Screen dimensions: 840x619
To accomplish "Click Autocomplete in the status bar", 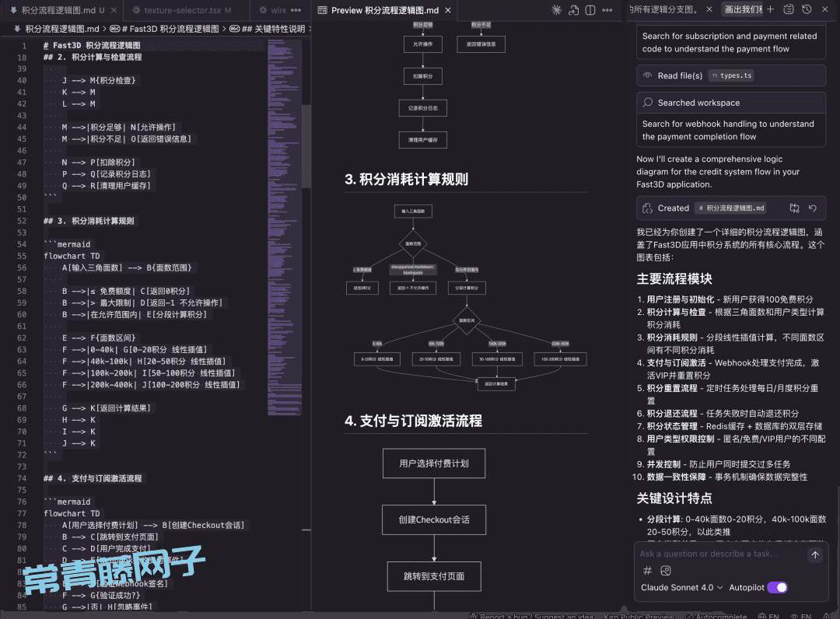I will 716,616.
